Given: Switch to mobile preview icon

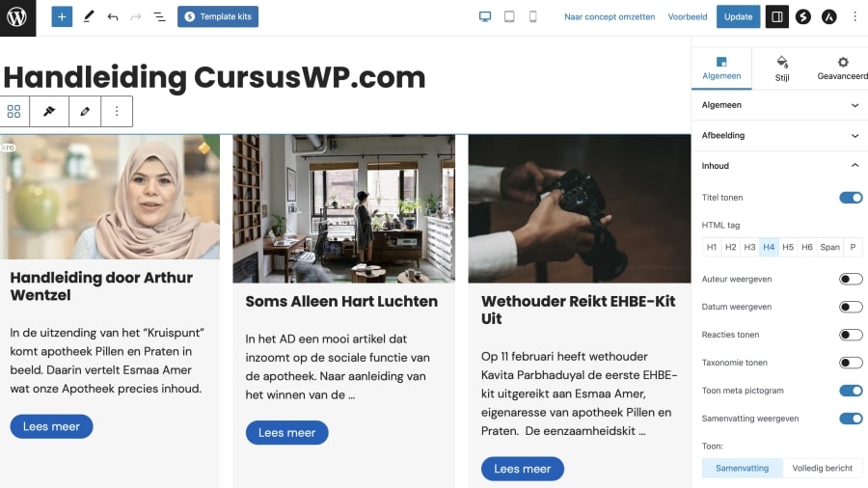Looking at the screenshot, I should tap(533, 16).
